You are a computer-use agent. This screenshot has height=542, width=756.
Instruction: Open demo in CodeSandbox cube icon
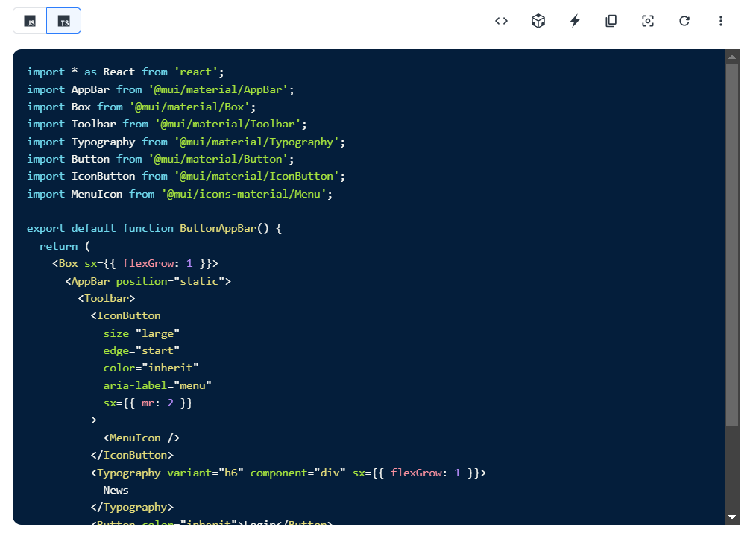click(x=538, y=21)
